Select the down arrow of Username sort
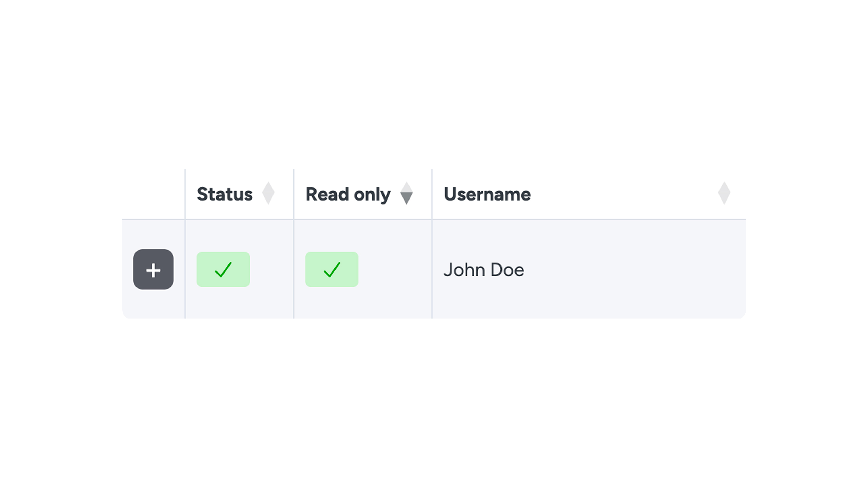The width and height of the screenshot is (868, 489). point(724,199)
